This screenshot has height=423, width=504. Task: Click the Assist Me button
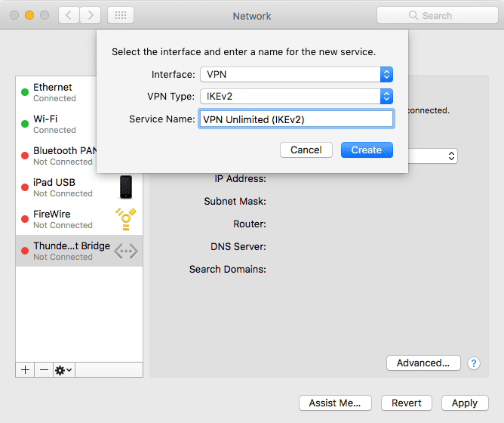[x=335, y=403]
